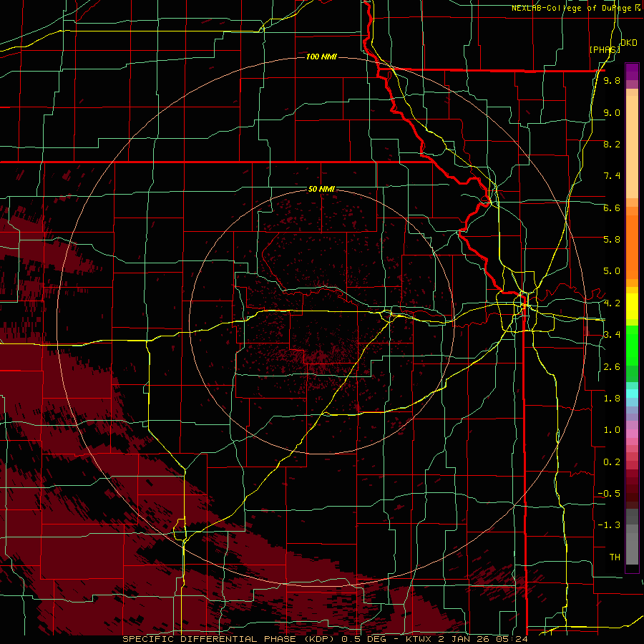644x644 pixels.
Task: Click the 6.6 value on color scale
Action: point(612,208)
